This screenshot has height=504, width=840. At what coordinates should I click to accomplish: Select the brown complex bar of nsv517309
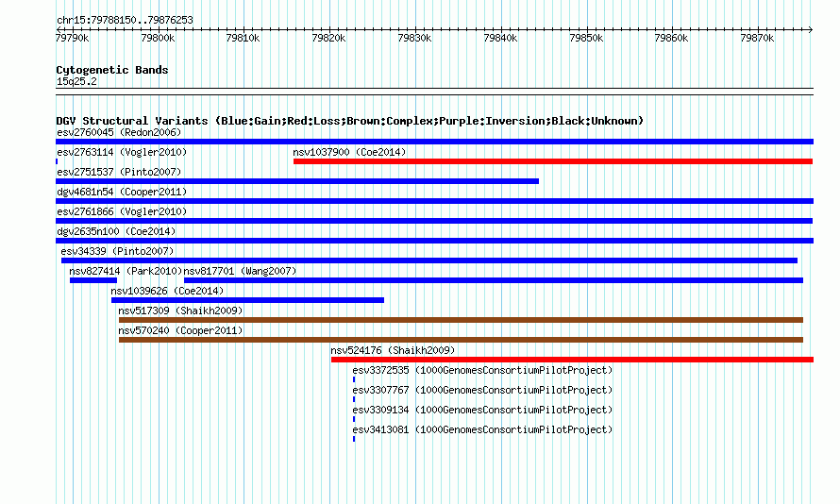[x=461, y=320]
